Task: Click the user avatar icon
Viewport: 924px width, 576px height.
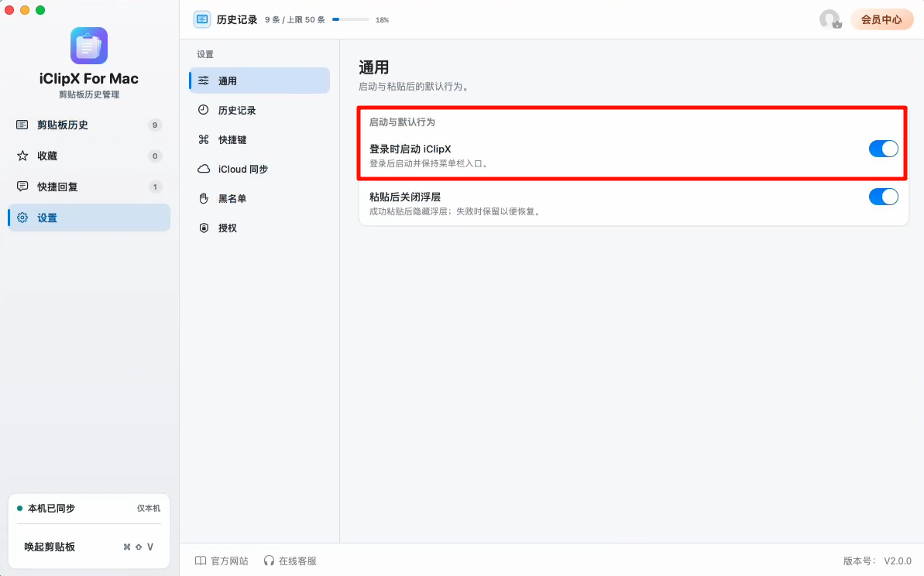Action: (830, 19)
